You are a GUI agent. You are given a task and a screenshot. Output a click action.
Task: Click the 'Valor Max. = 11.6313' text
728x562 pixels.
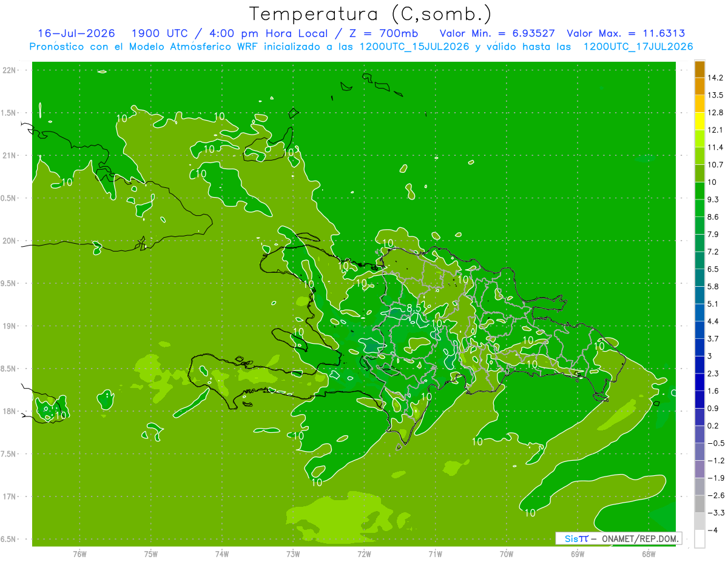626,33
